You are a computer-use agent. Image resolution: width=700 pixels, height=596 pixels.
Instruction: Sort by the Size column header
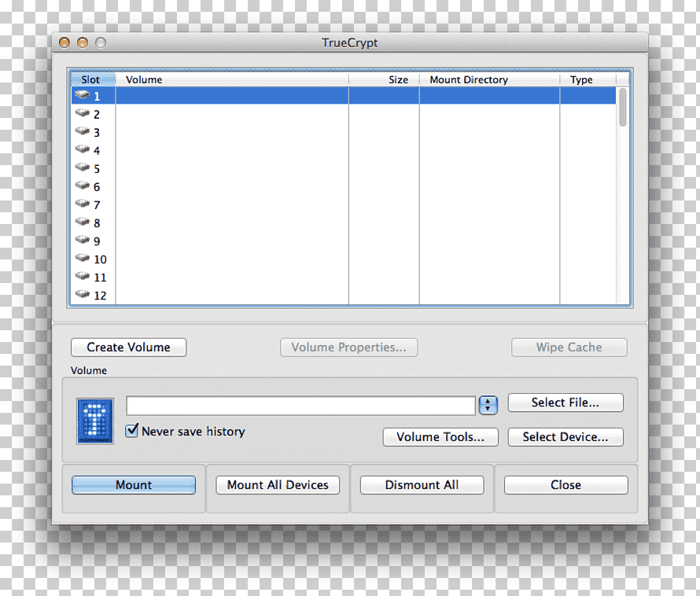tap(384, 79)
